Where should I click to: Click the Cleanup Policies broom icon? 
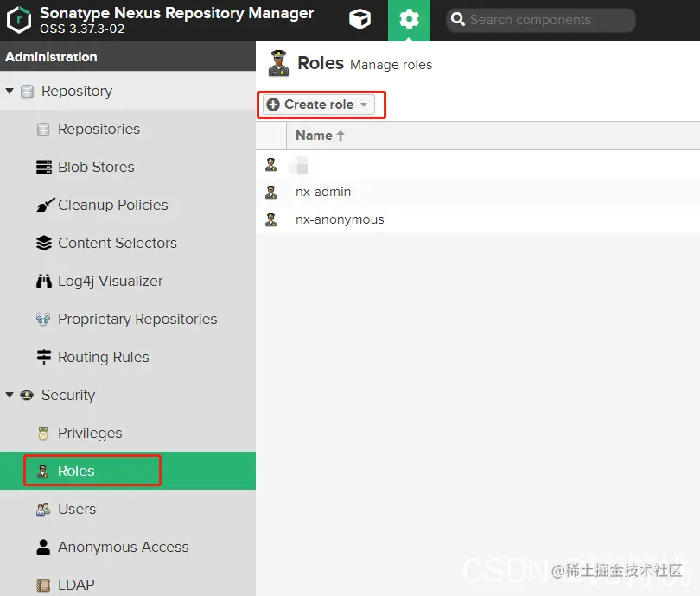pos(46,206)
